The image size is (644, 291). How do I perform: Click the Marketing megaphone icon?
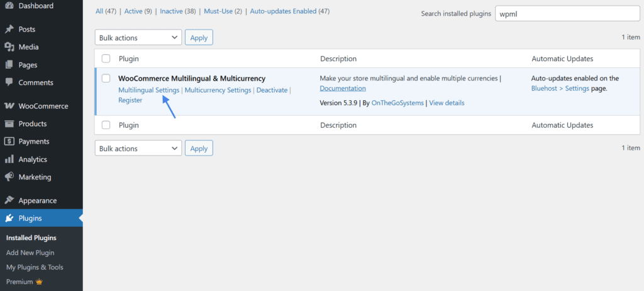(9, 176)
